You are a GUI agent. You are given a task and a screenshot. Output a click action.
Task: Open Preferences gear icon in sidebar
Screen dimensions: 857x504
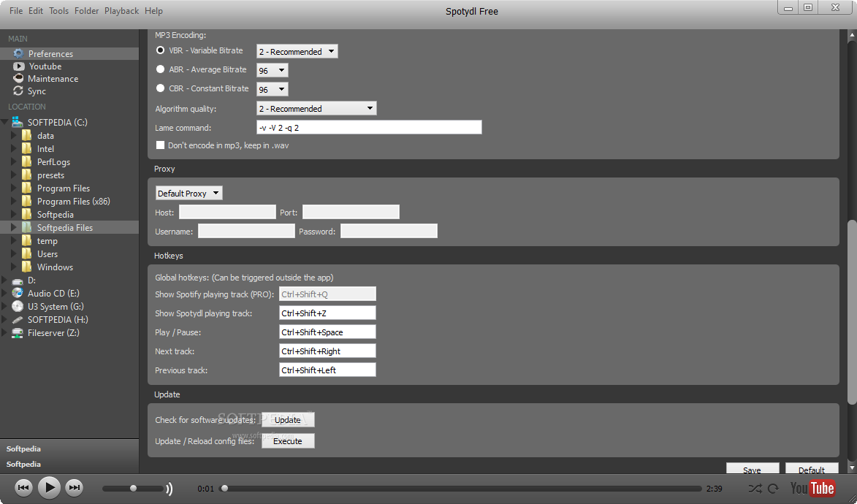pyautogui.click(x=18, y=53)
